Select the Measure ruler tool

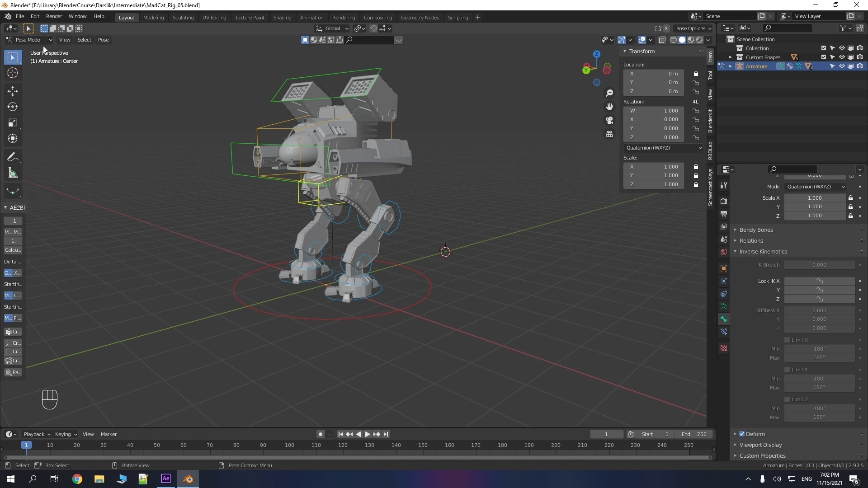(12, 173)
